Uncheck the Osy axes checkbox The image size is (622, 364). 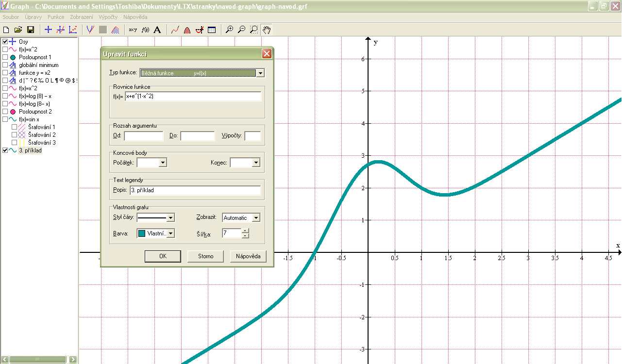[x=5, y=42]
